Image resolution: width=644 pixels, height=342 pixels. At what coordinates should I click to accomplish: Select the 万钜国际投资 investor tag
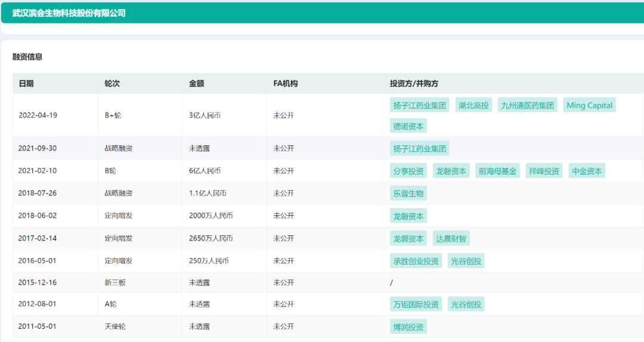(x=416, y=304)
